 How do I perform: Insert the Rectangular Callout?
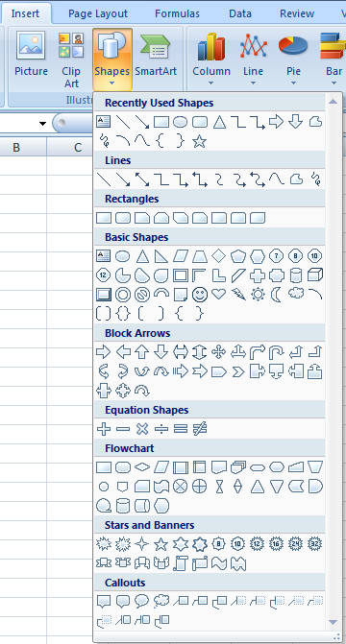click(x=103, y=602)
